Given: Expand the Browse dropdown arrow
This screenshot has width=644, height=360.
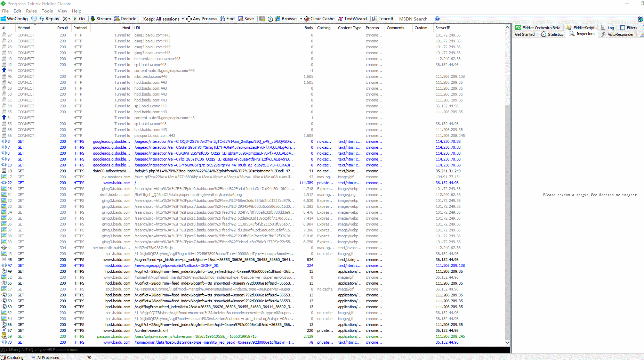Looking at the screenshot, I should (301, 19).
